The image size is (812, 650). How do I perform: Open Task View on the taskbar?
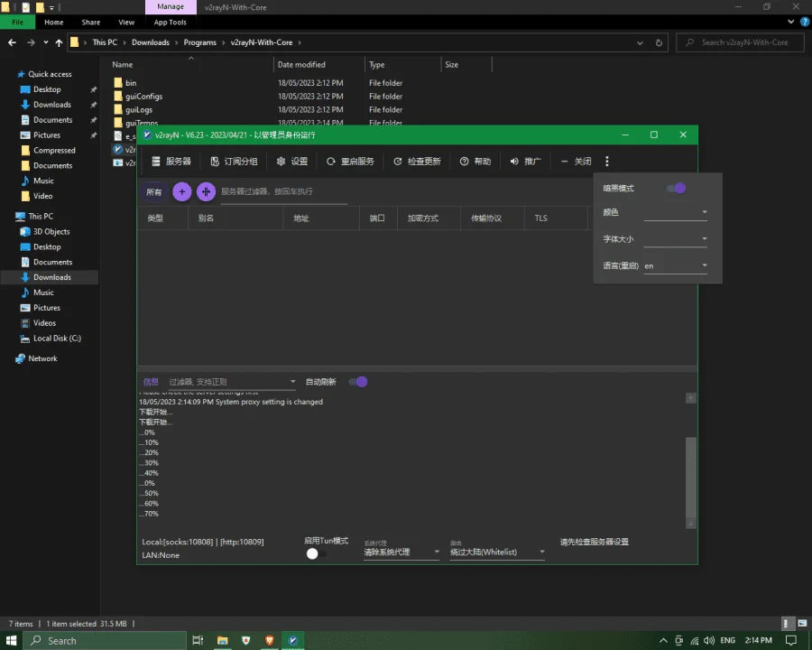(198, 641)
